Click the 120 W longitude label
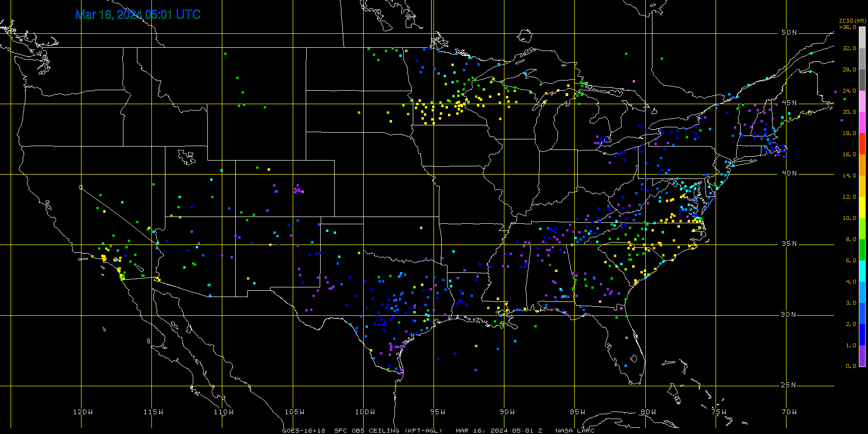This screenshot has height=434, width=868. coord(83,412)
